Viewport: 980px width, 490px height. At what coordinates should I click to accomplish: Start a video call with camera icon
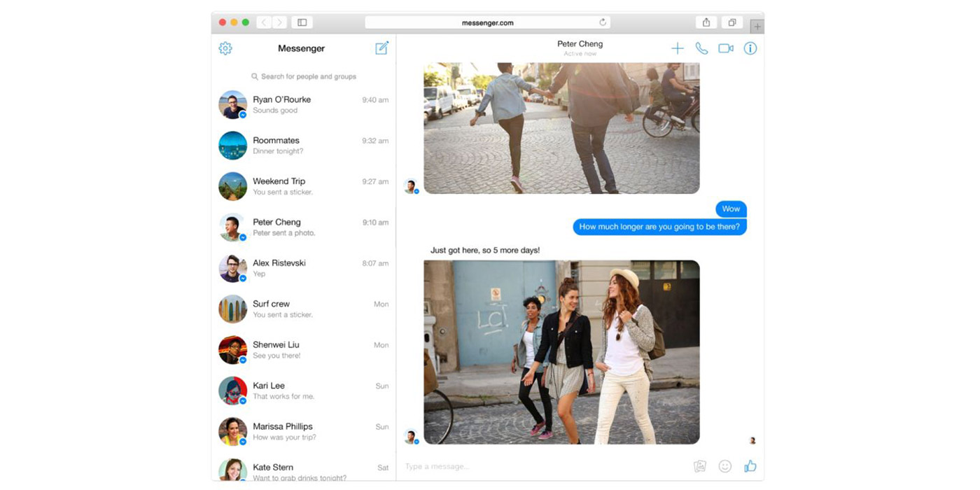(726, 48)
